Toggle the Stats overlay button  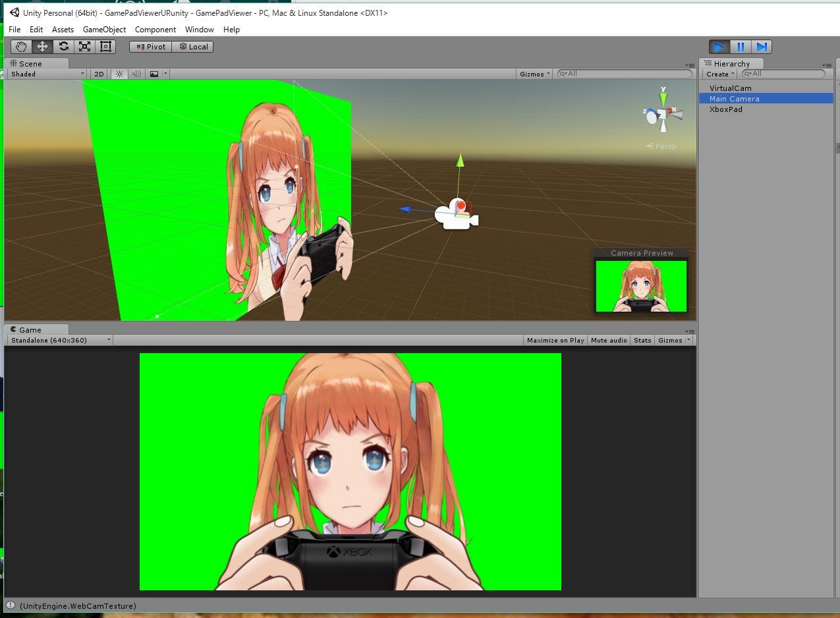point(642,340)
